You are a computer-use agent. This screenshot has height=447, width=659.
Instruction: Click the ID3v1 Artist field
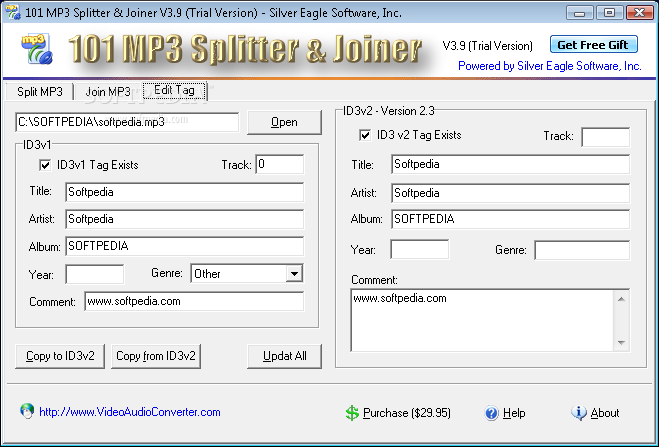click(185, 219)
